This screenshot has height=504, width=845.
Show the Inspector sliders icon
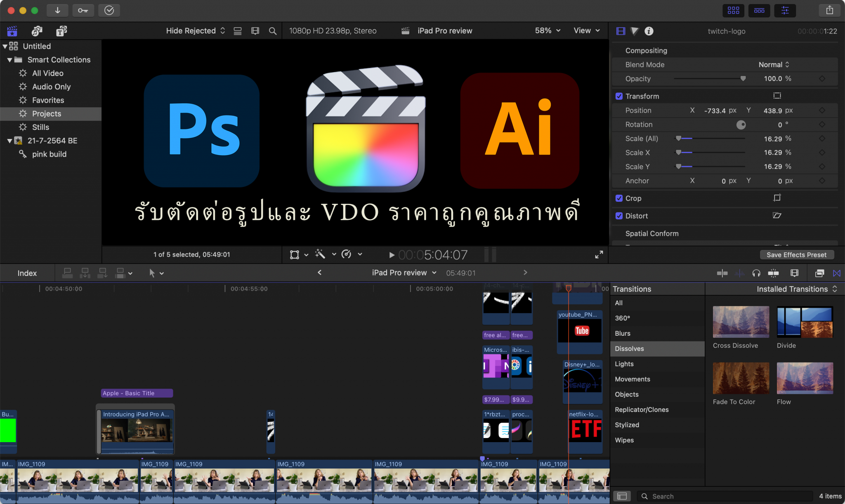tap(785, 10)
